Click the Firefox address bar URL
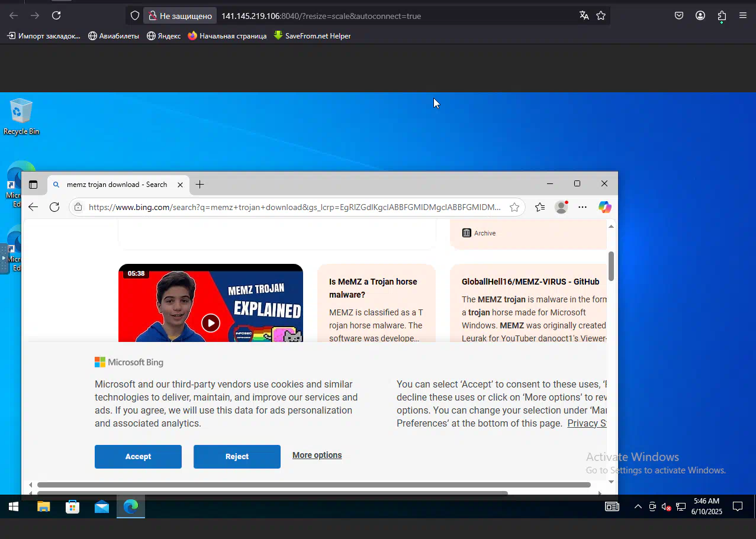 (x=321, y=16)
